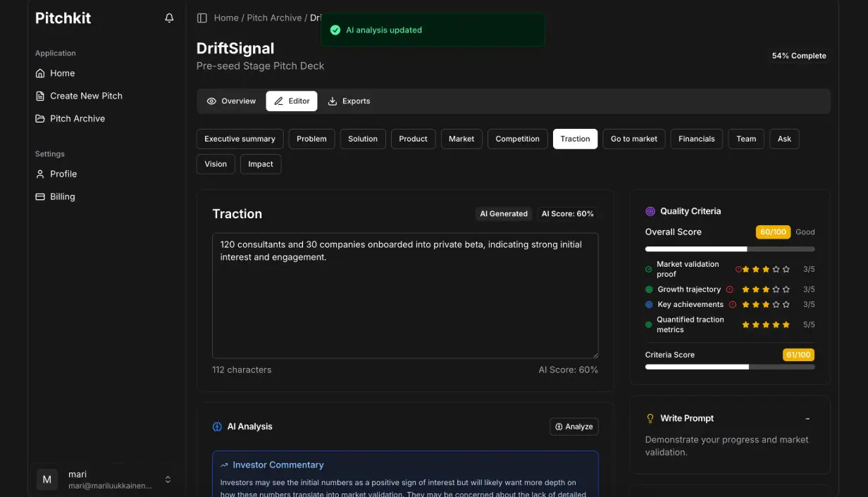
Task: Select the Team section
Action: coord(746,139)
